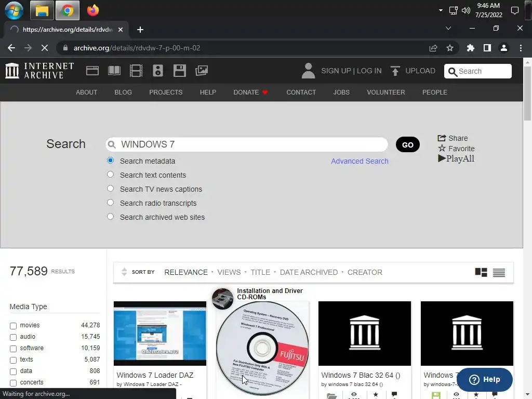The height and width of the screenshot is (399, 532).
Task: Click the blue Help button
Action: click(x=485, y=380)
